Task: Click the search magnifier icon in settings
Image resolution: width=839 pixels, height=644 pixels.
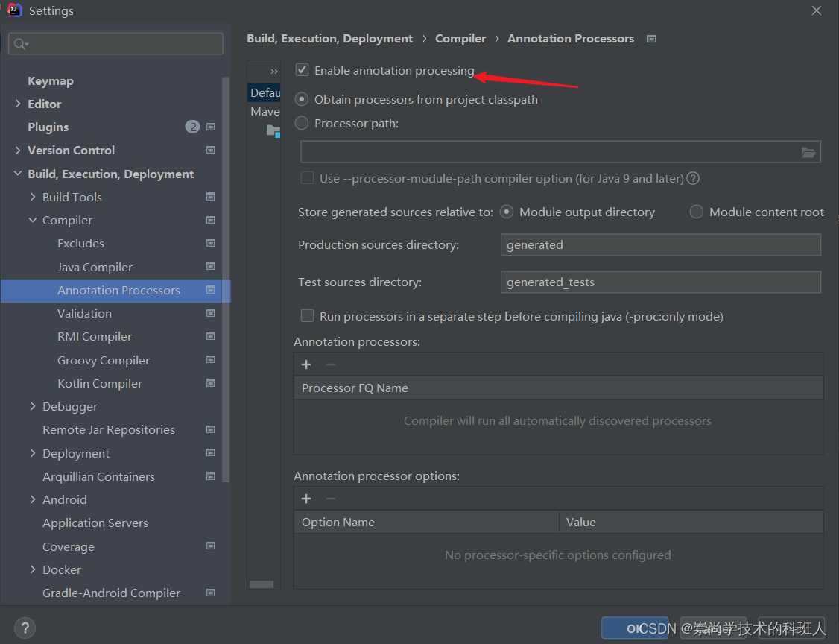Action: (20, 44)
